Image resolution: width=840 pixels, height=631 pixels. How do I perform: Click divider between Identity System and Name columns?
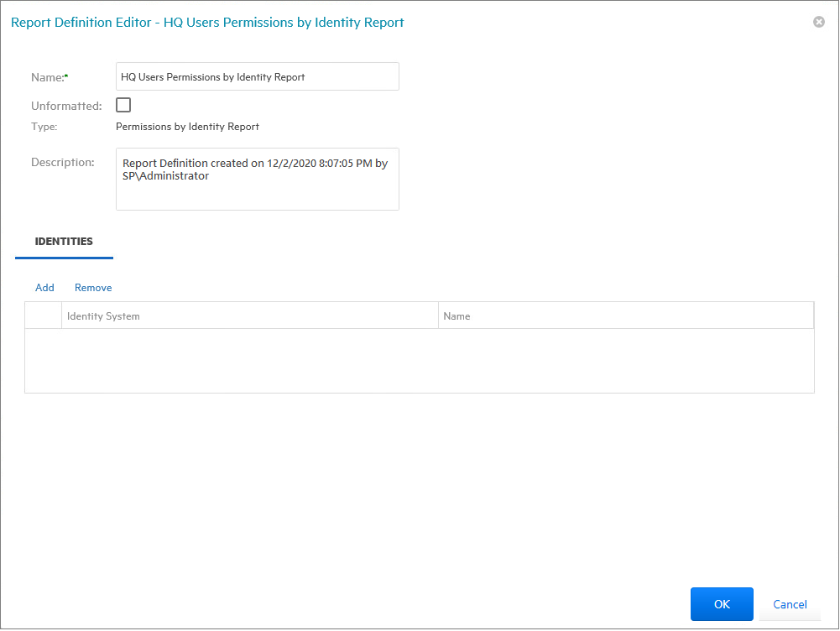[x=438, y=316]
